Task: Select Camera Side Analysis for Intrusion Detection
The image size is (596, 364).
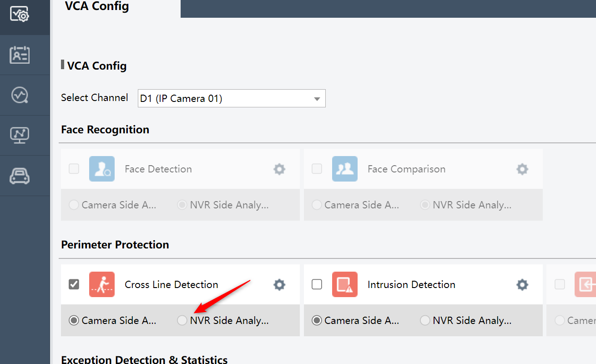Action: tap(316, 320)
